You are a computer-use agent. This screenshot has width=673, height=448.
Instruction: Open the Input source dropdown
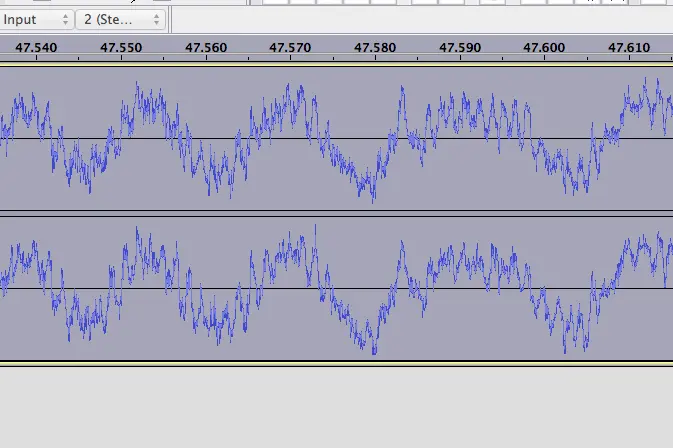point(37,19)
